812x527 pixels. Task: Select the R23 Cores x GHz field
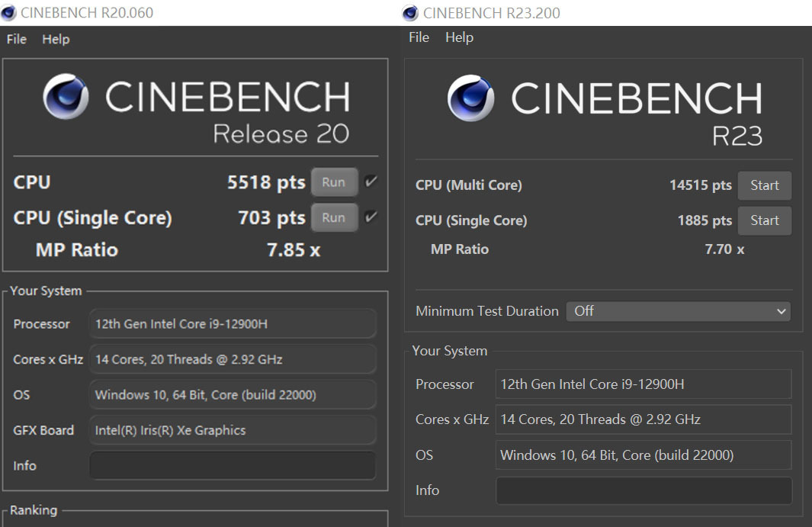point(644,419)
